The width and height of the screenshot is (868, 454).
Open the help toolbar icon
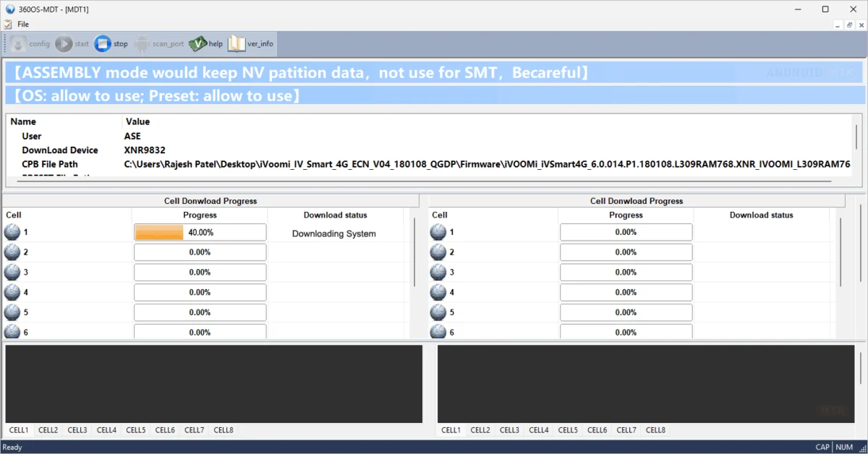point(198,44)
